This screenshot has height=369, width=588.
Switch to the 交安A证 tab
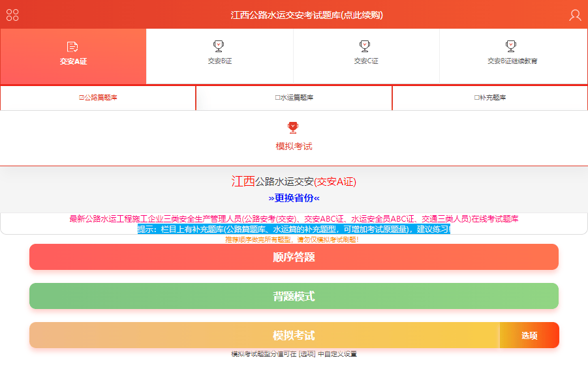[x=73, y=57]
